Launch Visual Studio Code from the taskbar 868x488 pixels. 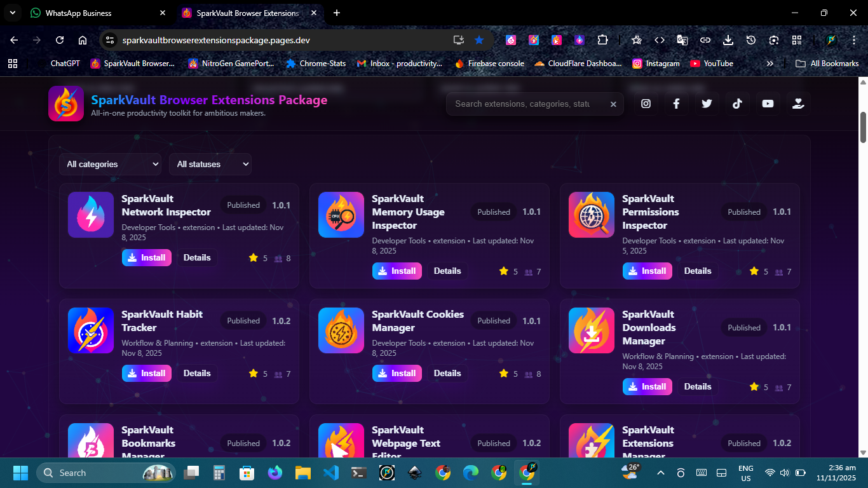330,473
